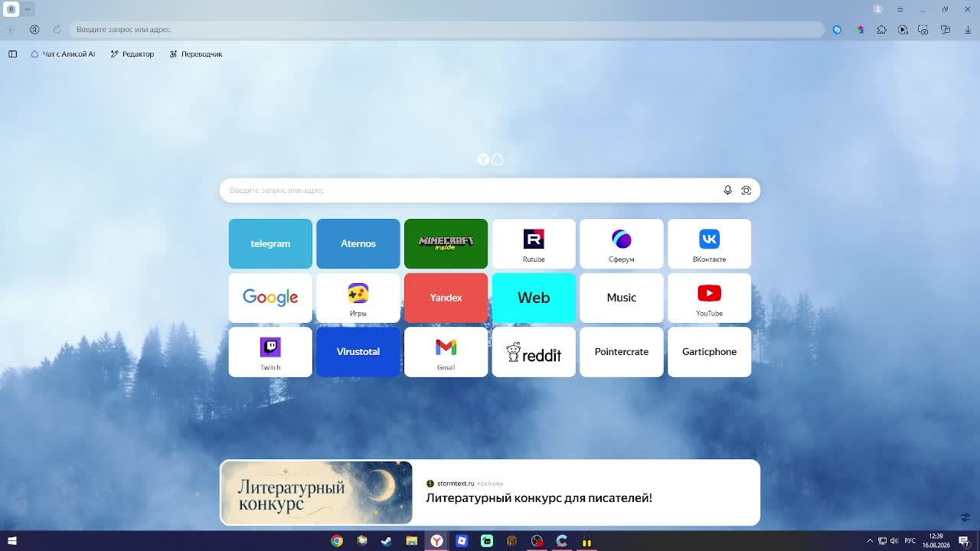Expand the system tray hidden icons
The image size is (980, 551).
pos(870,541)
